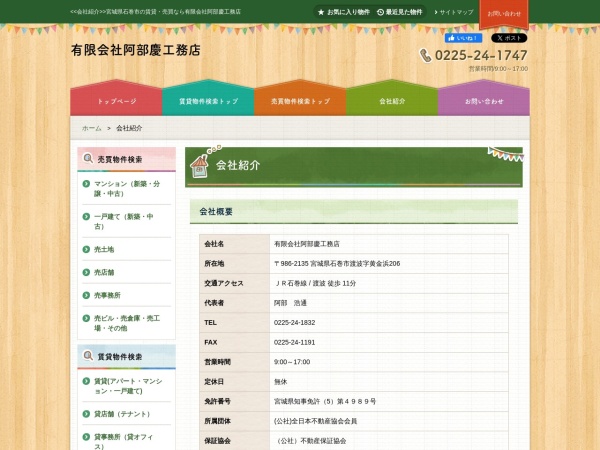Click arrow bullet beside 貸事務所(貸オフィス)
The height and width of the screenshot is (450, 600).
point(86,437)
